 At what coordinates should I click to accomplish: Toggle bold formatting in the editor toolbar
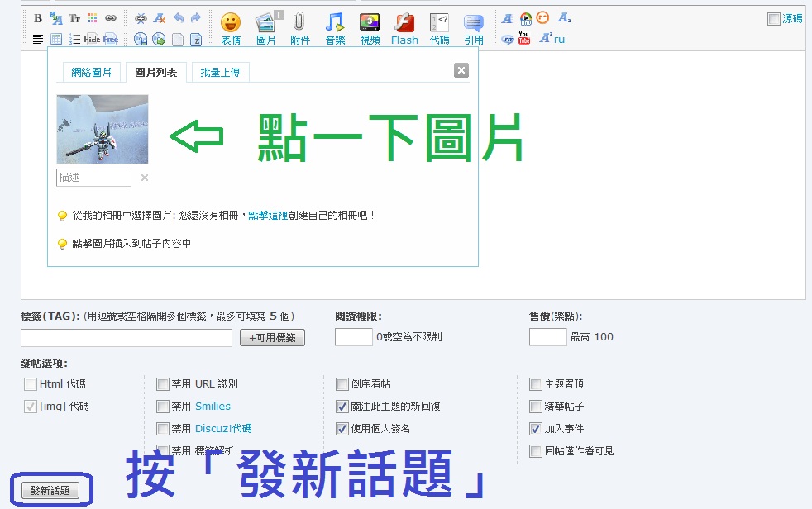click(38, 18)
